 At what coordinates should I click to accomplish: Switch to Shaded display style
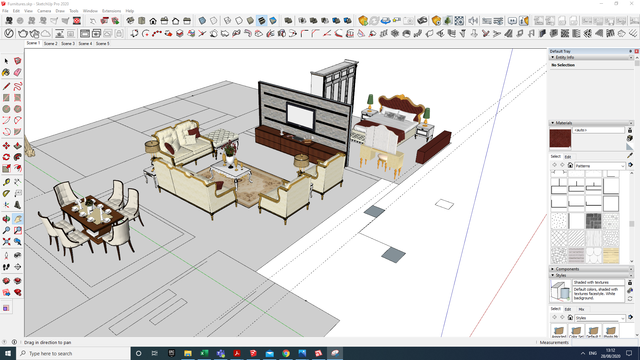250,21
